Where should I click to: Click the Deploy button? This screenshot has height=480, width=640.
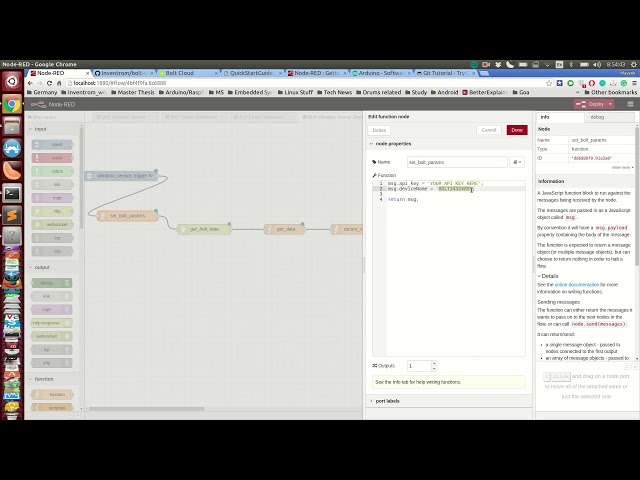coord(591,104)
